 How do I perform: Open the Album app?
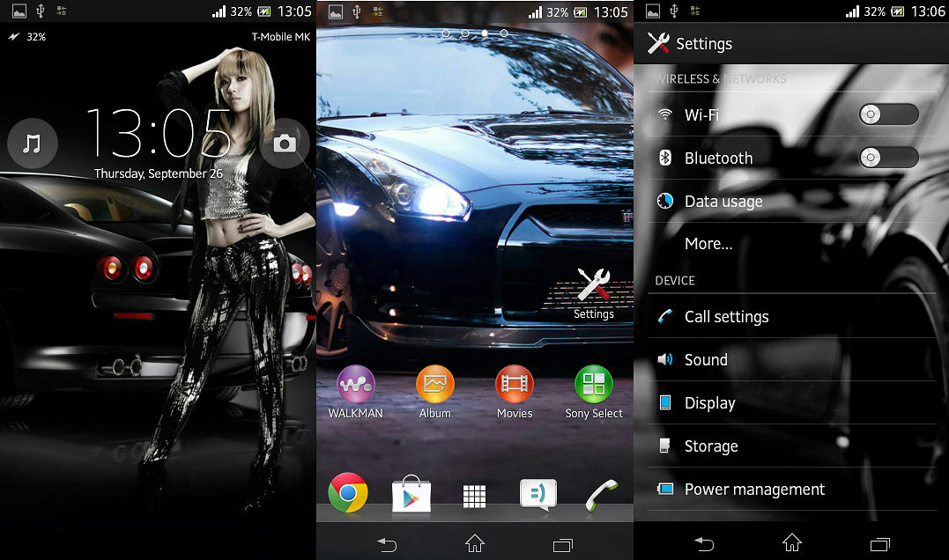tap(434, 392)
